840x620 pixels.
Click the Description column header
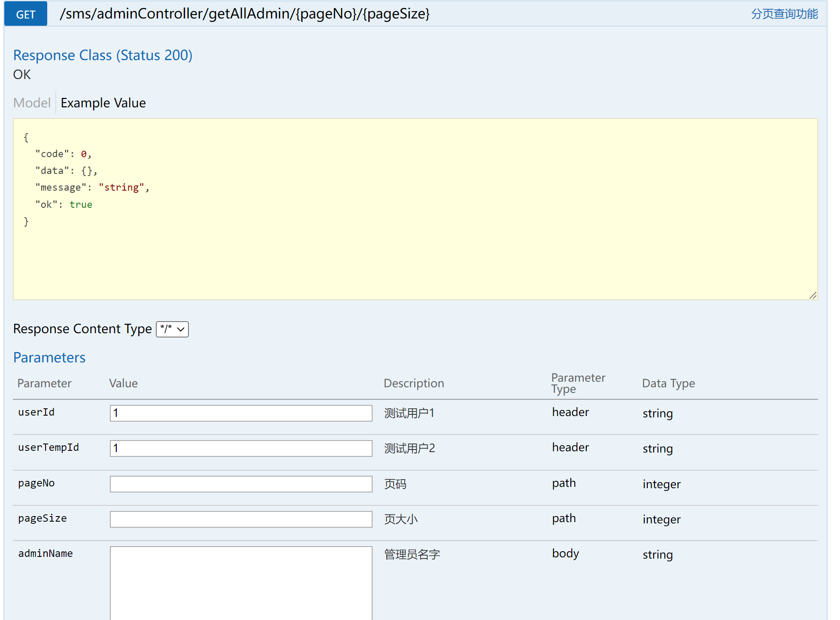[414, 383]
